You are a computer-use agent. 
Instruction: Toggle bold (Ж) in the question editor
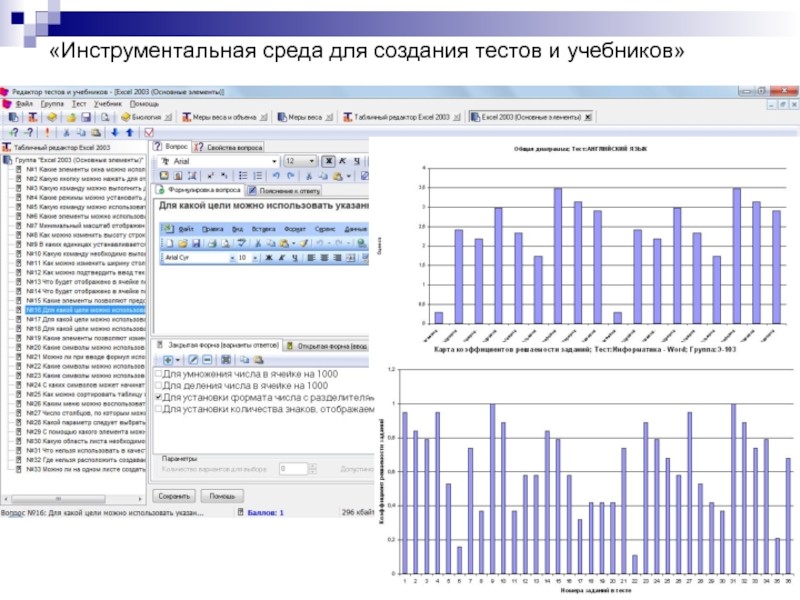pyautogui.click(x=329, y=161)
